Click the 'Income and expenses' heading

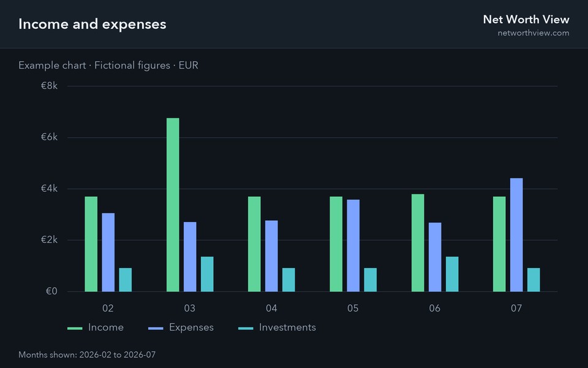pyautogui.click(x=92, y=24)
